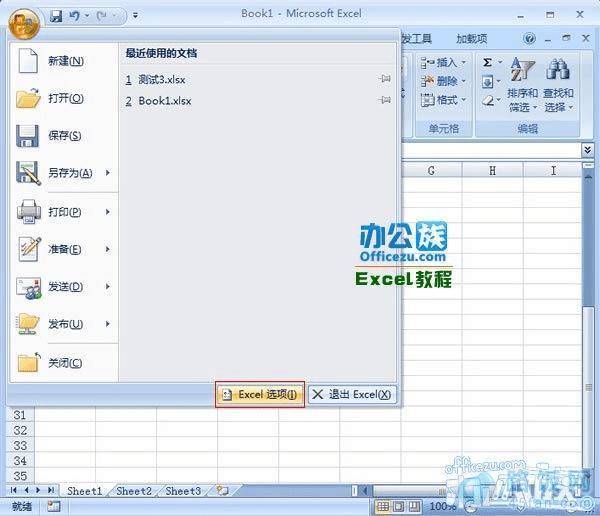Click the 插入 cells button
Image resolution: width=600 pixels, height=516 pixels.
click(x=443, y=62)
